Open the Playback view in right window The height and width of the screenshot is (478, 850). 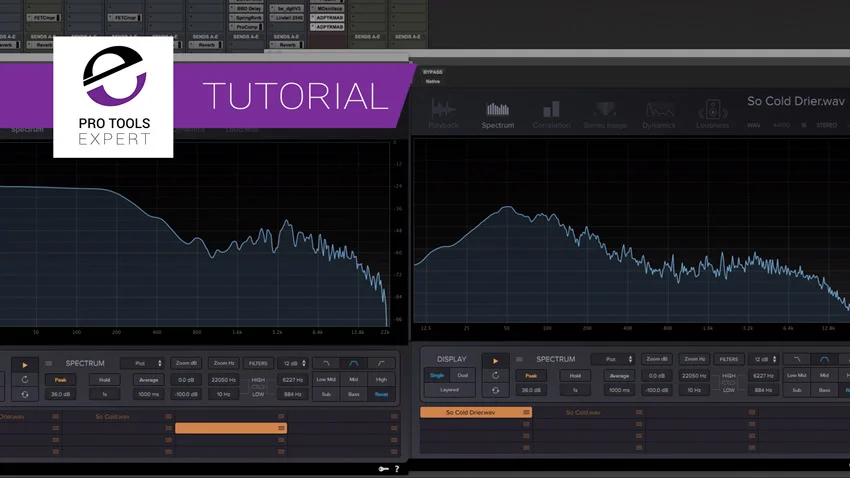pos(443,114)
